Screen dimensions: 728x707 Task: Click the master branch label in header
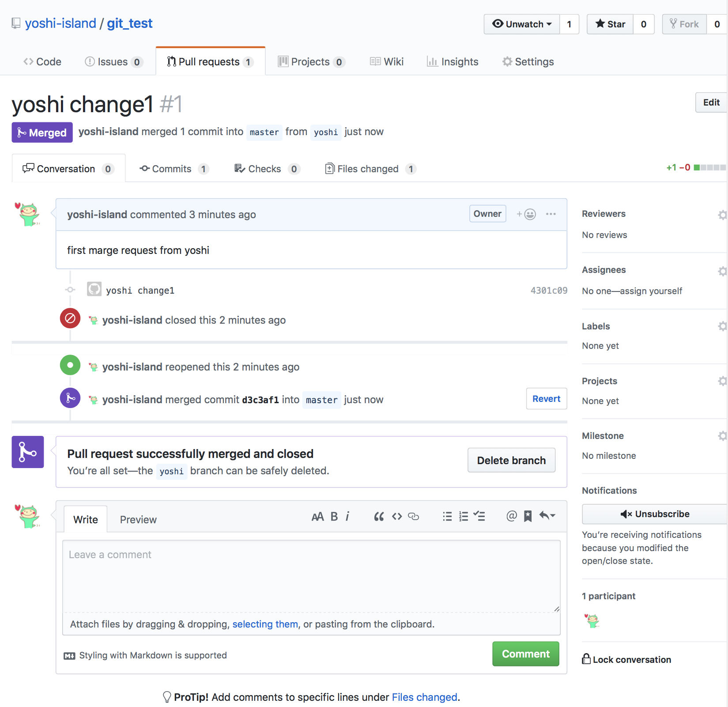pyautogui.click(x=264, y=132)
